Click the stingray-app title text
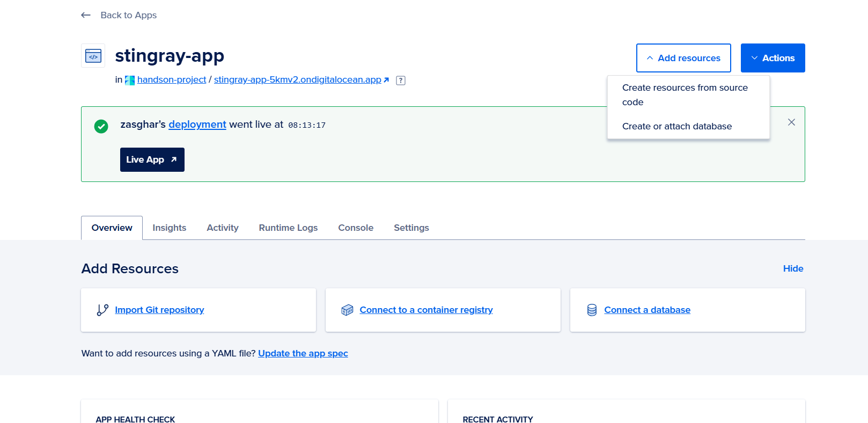Screen dimensions: 868x423 pos(170,55)
